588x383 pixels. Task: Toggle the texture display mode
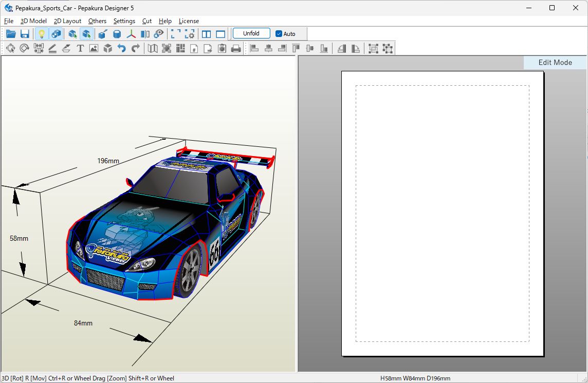pyautogui.click(x=56, y=33)
